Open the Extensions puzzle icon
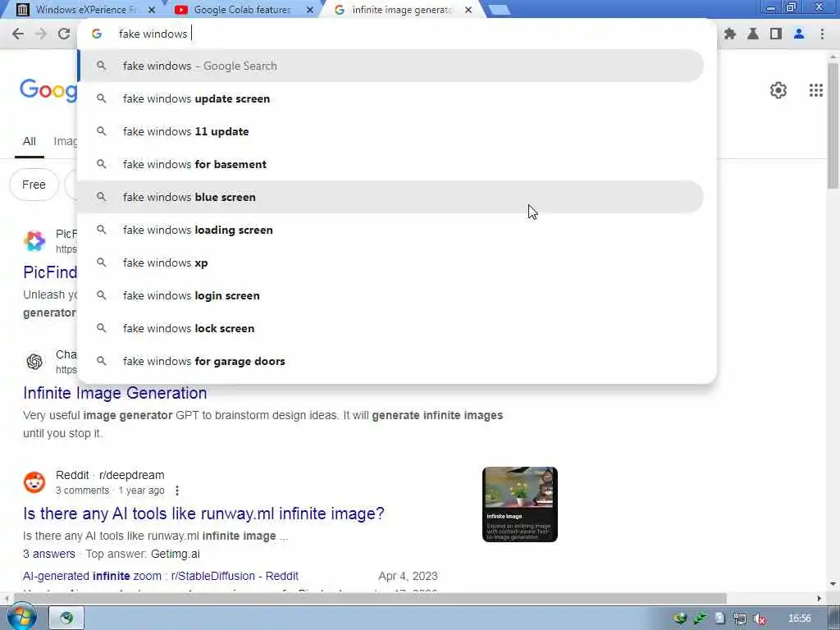This screenshot has width=840, height=630. 729,34
